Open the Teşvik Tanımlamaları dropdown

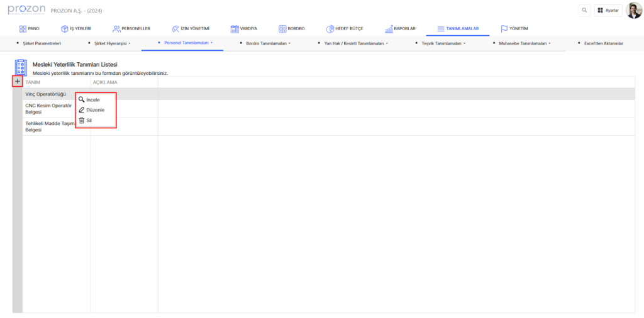coord(443,43)
